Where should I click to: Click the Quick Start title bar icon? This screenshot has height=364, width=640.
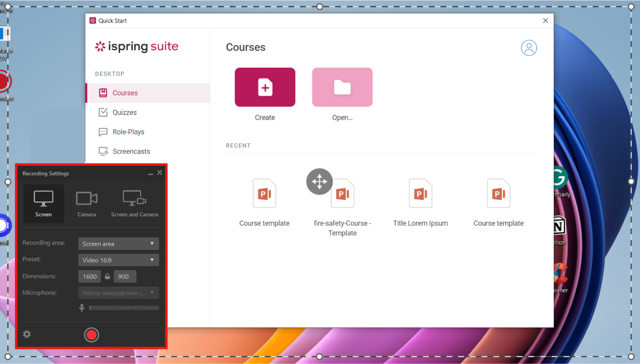(93, 20)
